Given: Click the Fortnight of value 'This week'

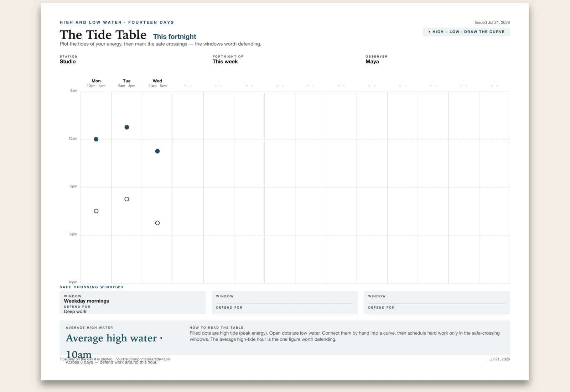Looking at the screenshot, I should click(225, 62).
